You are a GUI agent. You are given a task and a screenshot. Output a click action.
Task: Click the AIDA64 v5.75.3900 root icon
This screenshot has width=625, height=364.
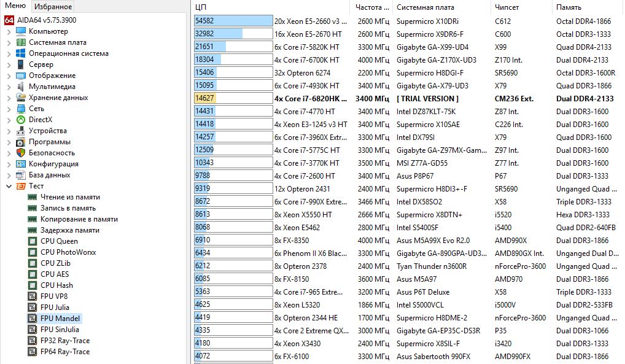pos(9,20)
